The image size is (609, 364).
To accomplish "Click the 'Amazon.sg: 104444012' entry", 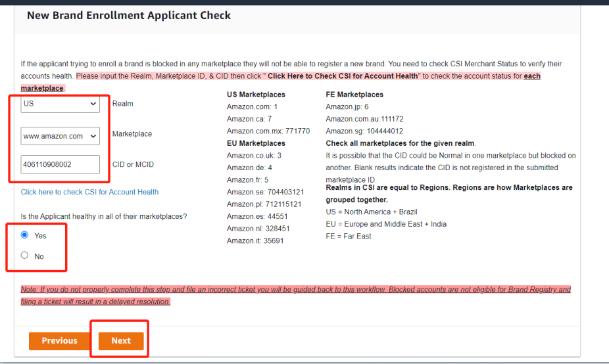I will (364, 131).
